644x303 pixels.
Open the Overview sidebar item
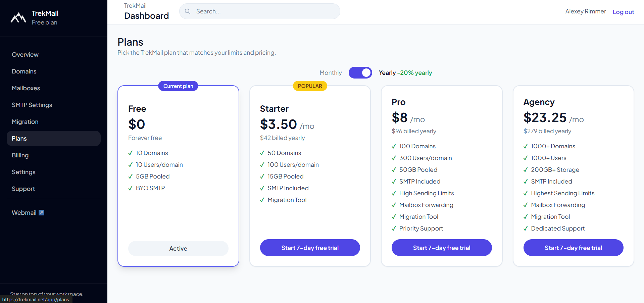pyautogui.click(x=25, y=55)
